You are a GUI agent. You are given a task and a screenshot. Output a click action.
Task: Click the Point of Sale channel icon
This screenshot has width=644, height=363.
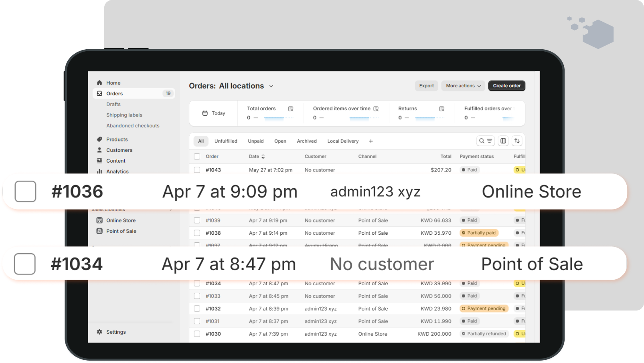99,231
